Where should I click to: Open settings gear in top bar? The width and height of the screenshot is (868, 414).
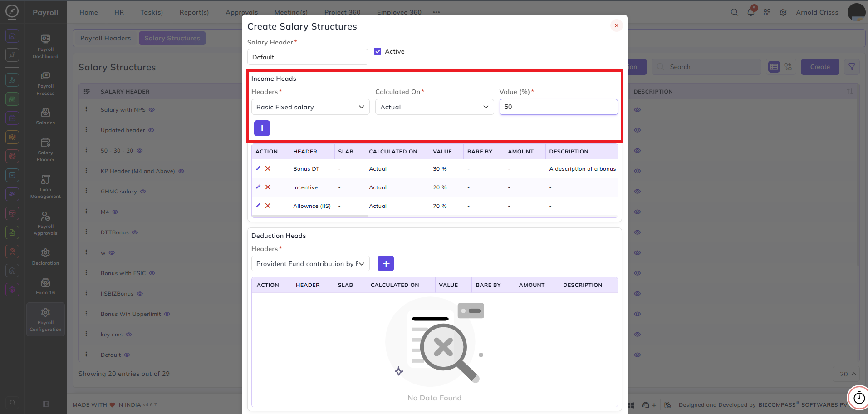(783, 12)
